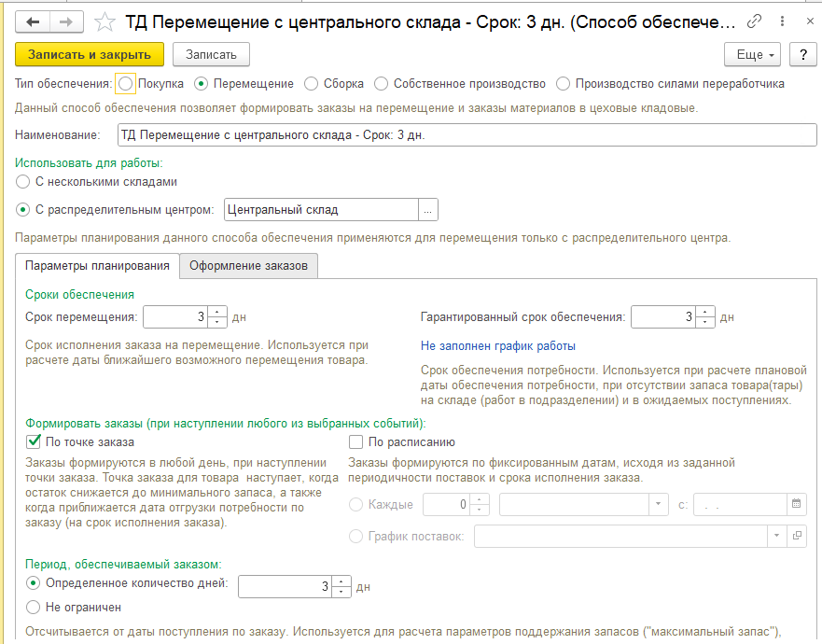
Task: Click the Срок перемещения value field
Action: pos(175,316)
